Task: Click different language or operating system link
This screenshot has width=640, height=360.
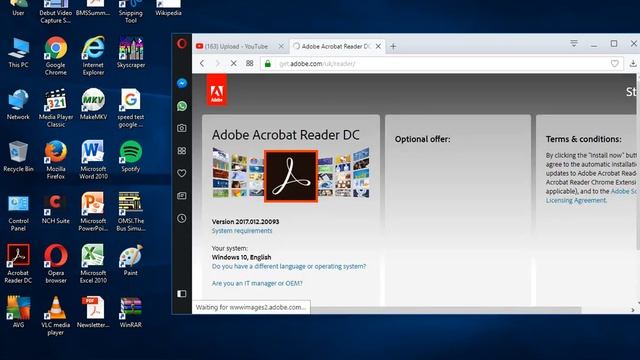Action: (x=289, y=266)
